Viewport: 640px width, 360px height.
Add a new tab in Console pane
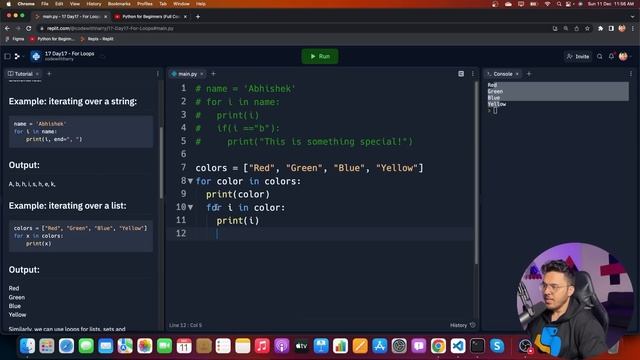click(x=529, y=74)
